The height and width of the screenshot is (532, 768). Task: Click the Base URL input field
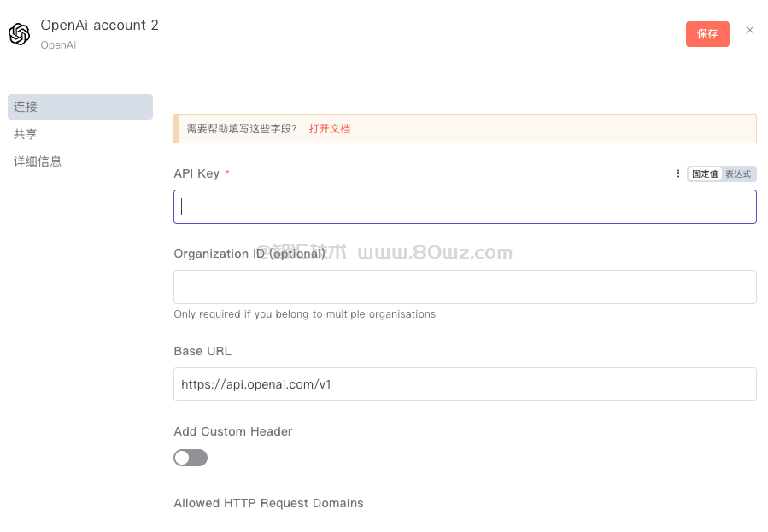click(x=465, y=384)
